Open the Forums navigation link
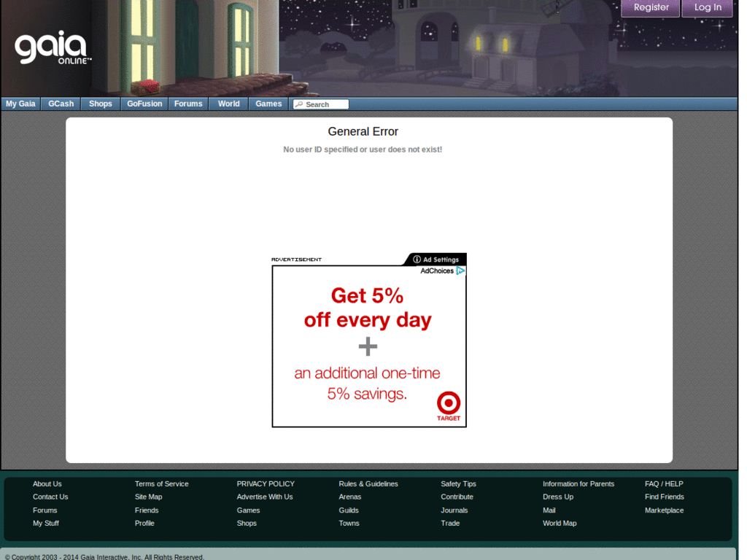The image size is (747, 560). [x=188, y=104]
